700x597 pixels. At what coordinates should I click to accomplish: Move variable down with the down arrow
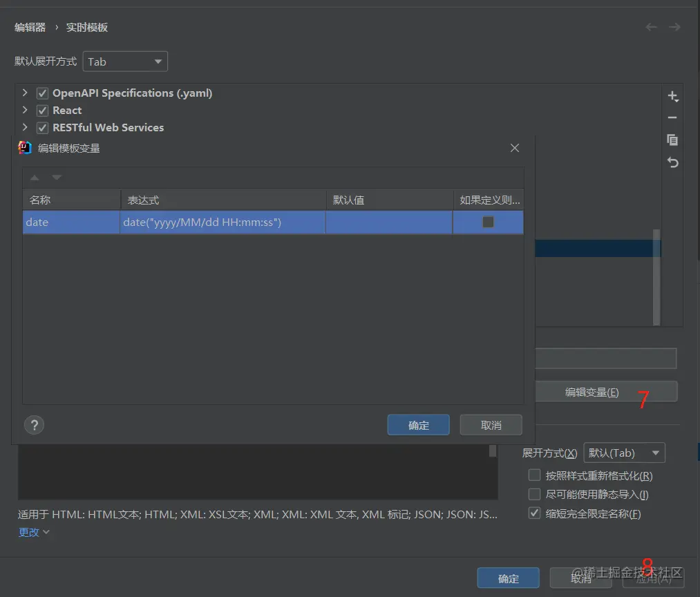[57, 178]
